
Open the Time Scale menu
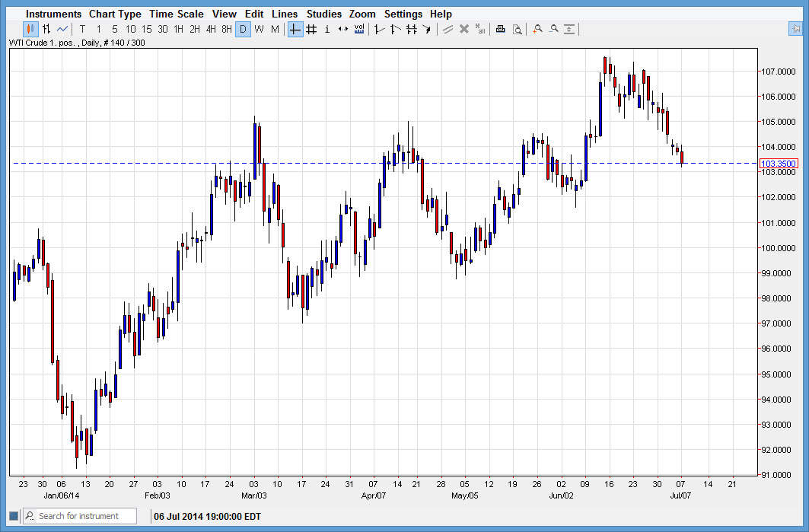point(177,13)
